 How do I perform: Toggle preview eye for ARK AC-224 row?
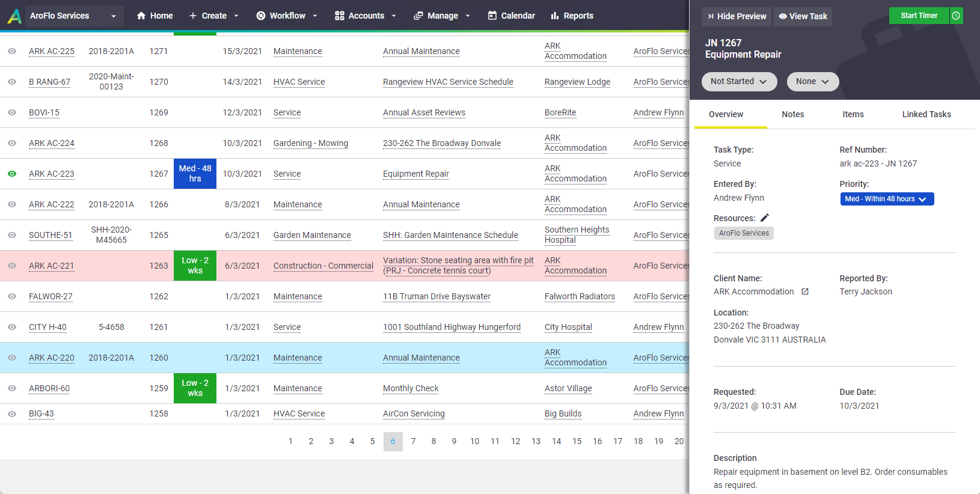tap(12, 143)
